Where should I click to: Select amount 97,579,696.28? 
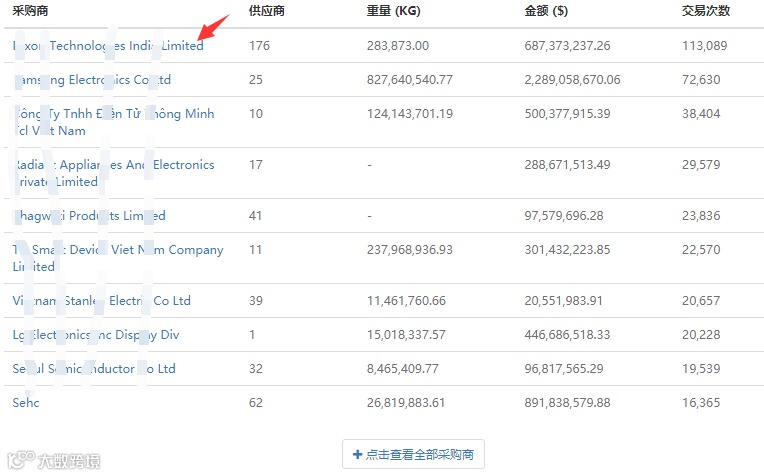[564, 216]
